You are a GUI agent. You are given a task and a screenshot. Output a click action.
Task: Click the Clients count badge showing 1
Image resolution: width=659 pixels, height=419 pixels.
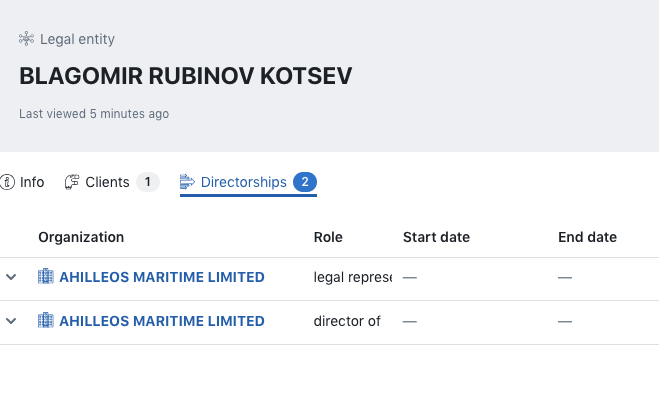click(x=148, y=182)
